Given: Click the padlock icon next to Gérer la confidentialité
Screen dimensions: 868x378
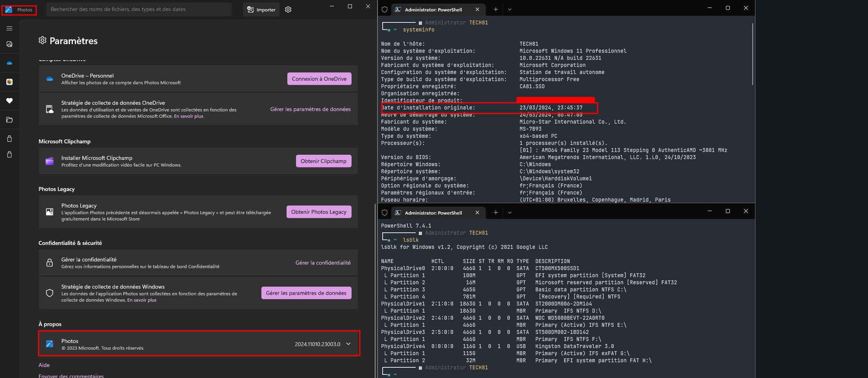Looking at the screenshot, I should click(50, 263).
